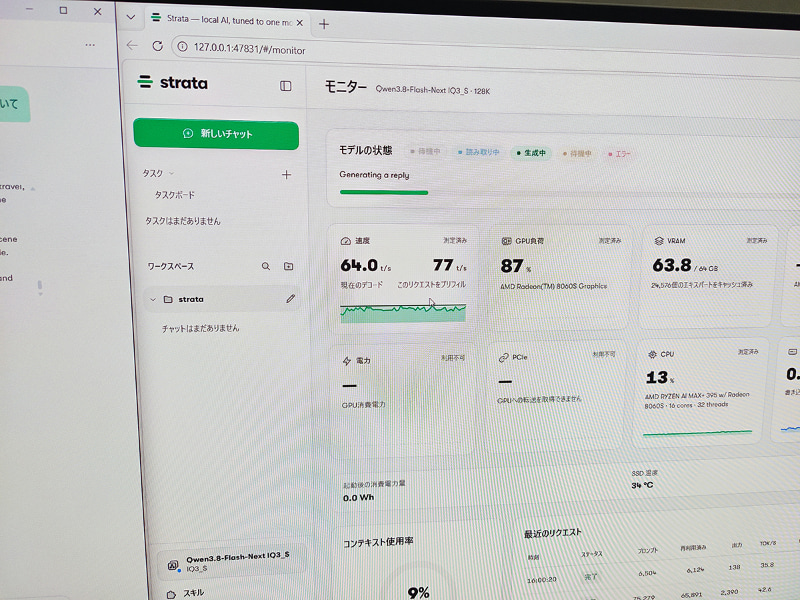Open the タスクボード item

tap(174, 195)
